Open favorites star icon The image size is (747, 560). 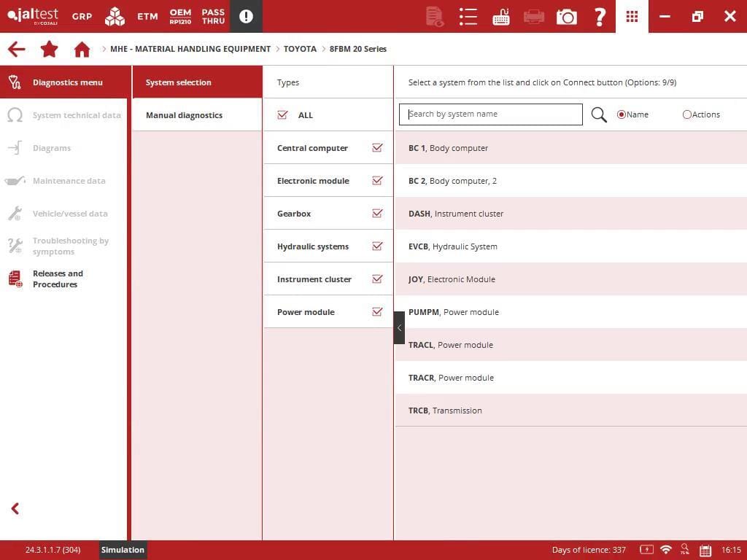[x=49, y=50]
